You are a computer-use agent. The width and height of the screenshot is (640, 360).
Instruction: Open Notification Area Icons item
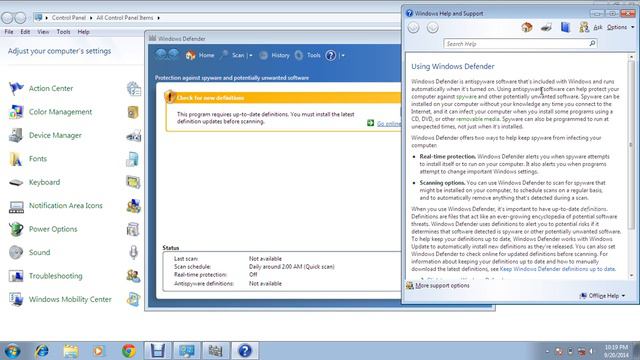pyautogui.click(x=65, y=206)
